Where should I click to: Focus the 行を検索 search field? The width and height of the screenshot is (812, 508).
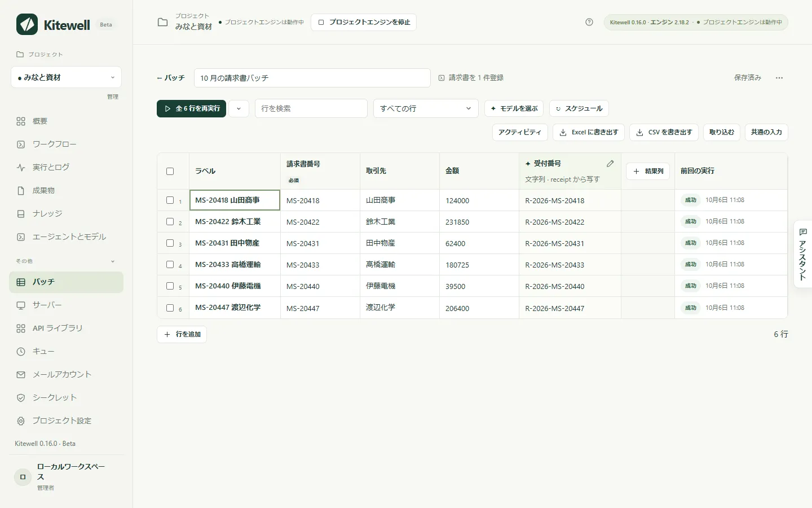click(311, 108)
